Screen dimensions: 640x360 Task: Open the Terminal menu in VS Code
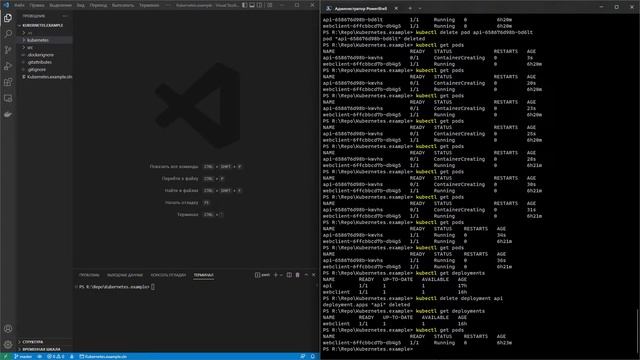point(149,5)
